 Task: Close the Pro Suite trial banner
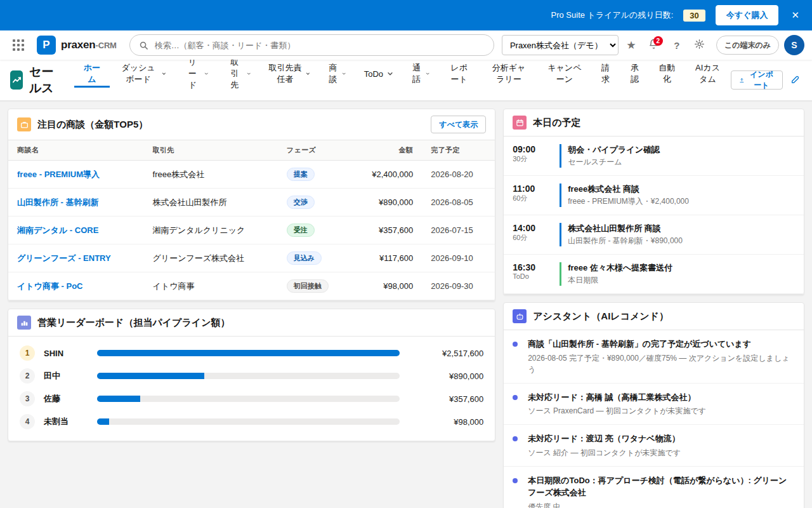[x=796, y=15]
